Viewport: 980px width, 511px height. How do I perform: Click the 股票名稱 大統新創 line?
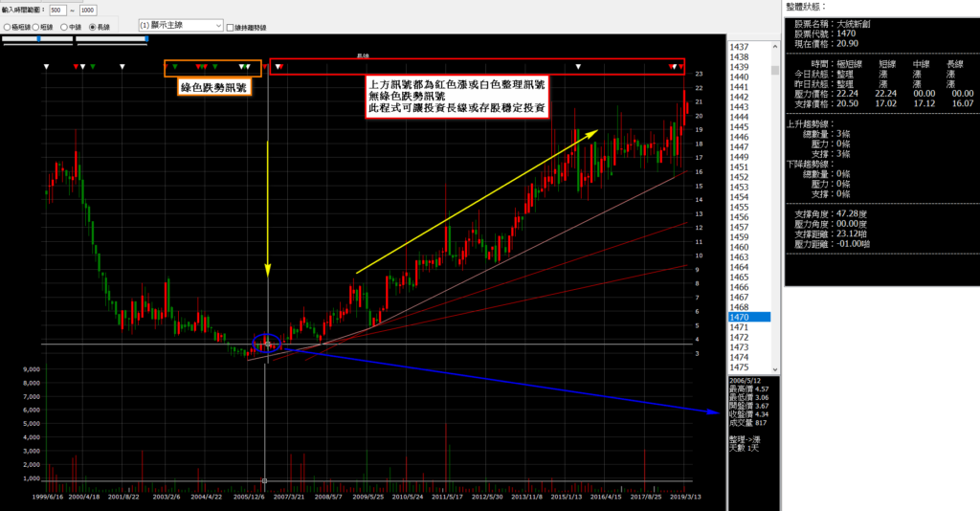(833, 24)
